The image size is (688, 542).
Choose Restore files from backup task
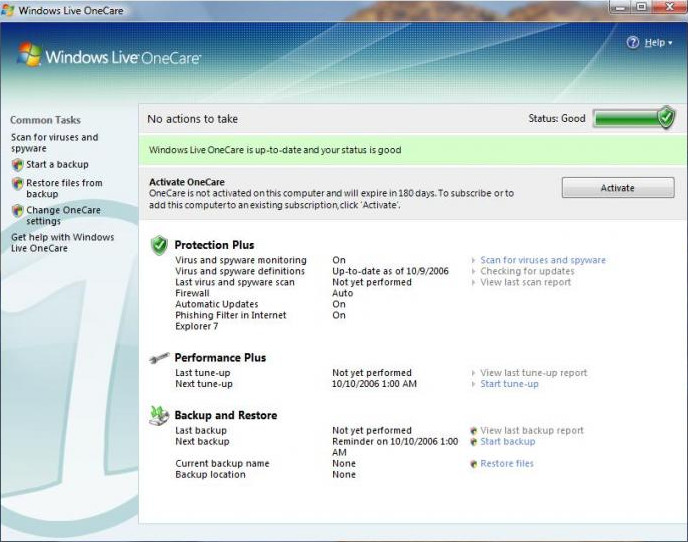tap(64, 188)
